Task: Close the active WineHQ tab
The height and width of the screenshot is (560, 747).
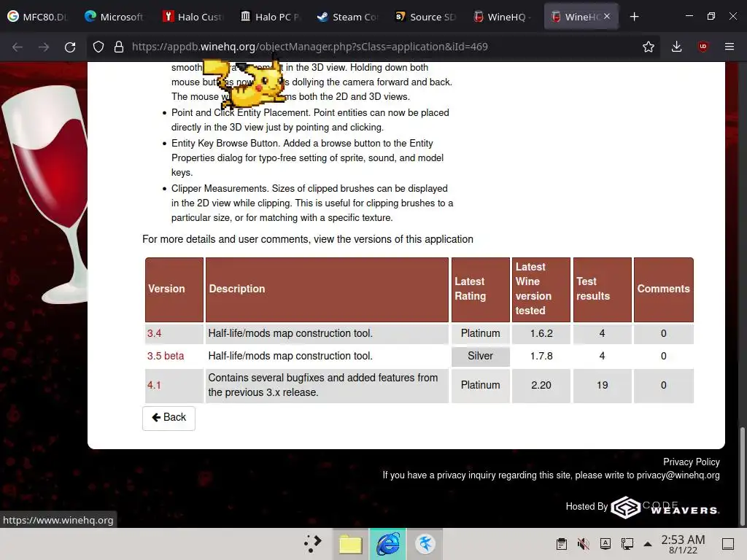Action: (x=606, y=16)
